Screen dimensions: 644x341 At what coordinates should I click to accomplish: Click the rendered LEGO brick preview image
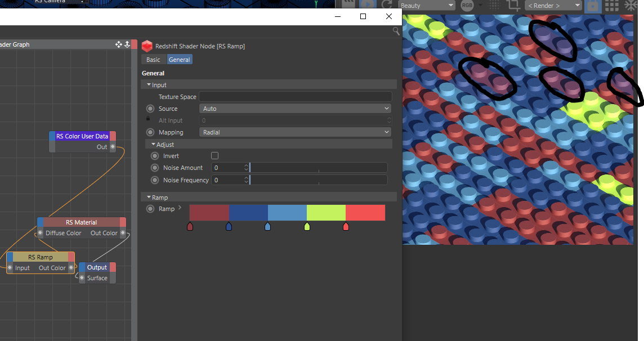[517, 129]
